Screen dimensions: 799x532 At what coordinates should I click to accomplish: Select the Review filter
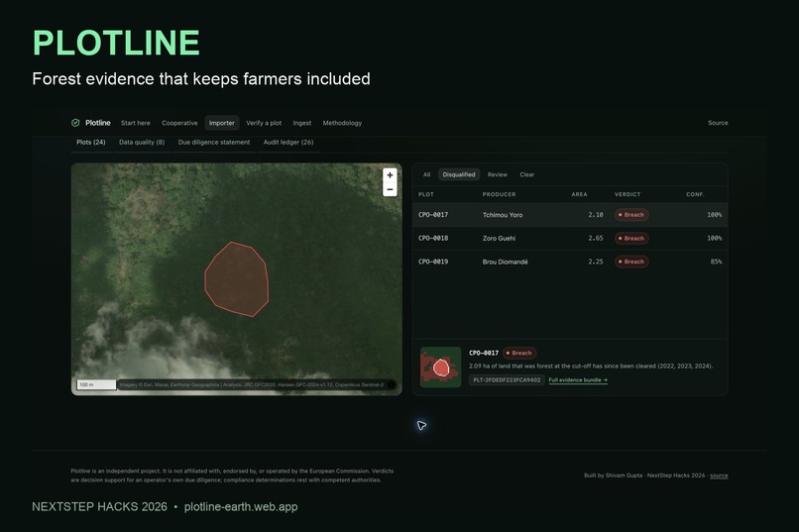pos(498,174)
